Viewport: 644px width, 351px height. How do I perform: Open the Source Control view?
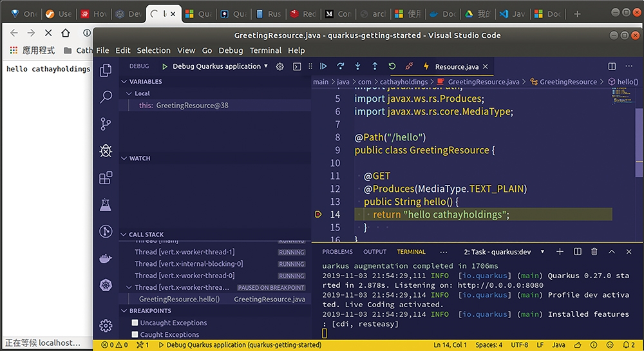pos(106,124)
